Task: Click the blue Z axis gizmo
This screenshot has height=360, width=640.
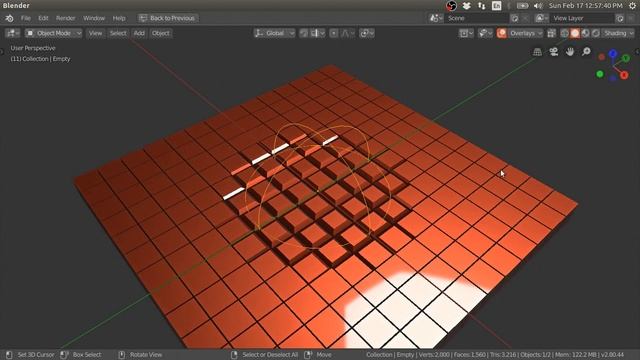Action: tap(613, 53)
